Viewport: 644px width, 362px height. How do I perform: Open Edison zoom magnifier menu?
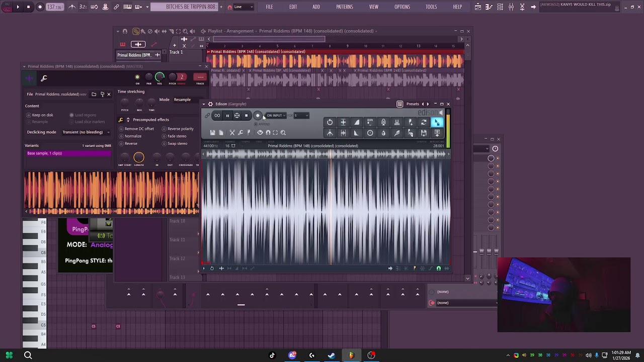283,133
